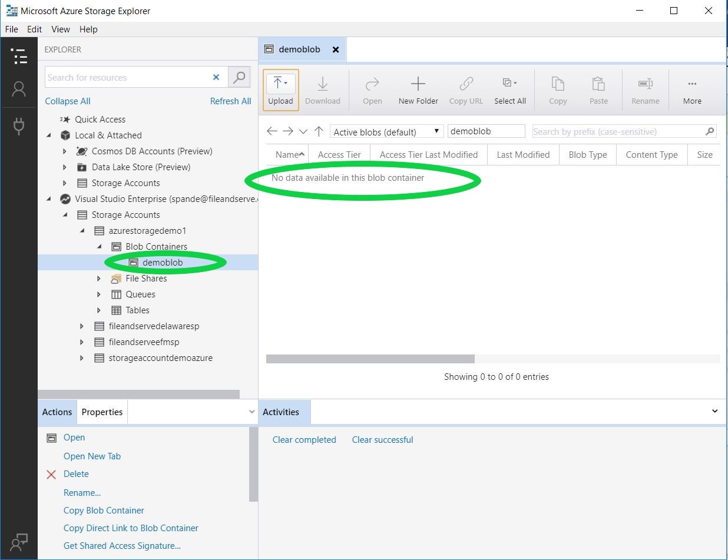Click Open New Tab action
728x560 pixels.
click(x=92, y=456)
